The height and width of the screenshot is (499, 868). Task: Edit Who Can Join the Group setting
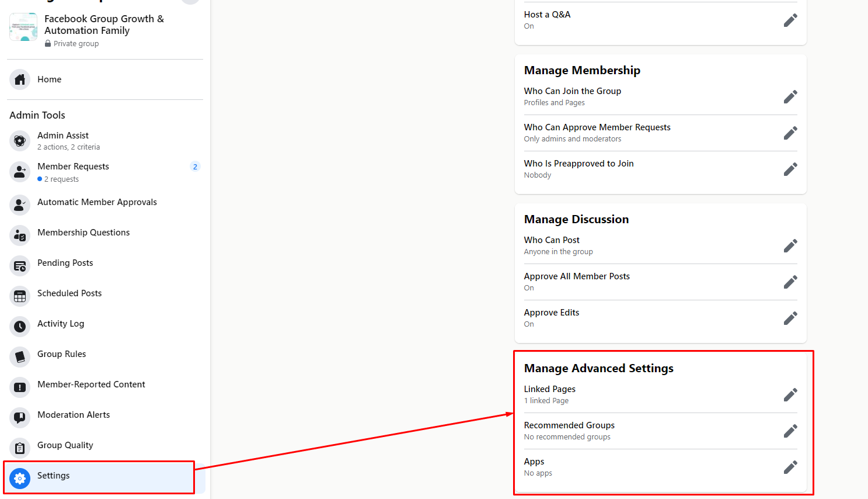coord(790,97)
